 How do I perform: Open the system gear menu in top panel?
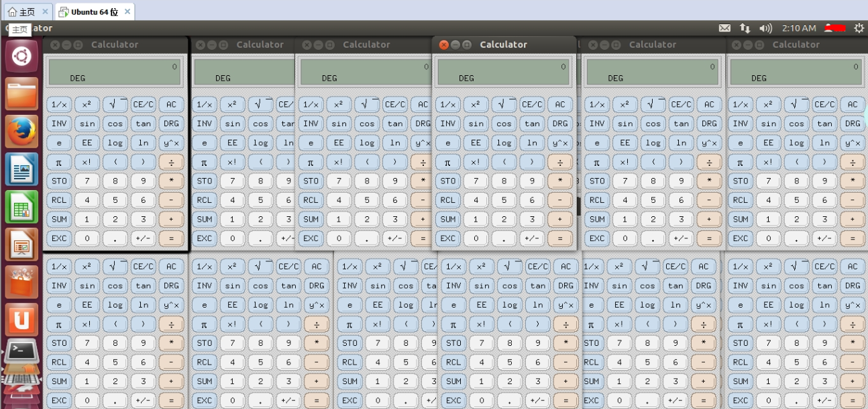859,28
